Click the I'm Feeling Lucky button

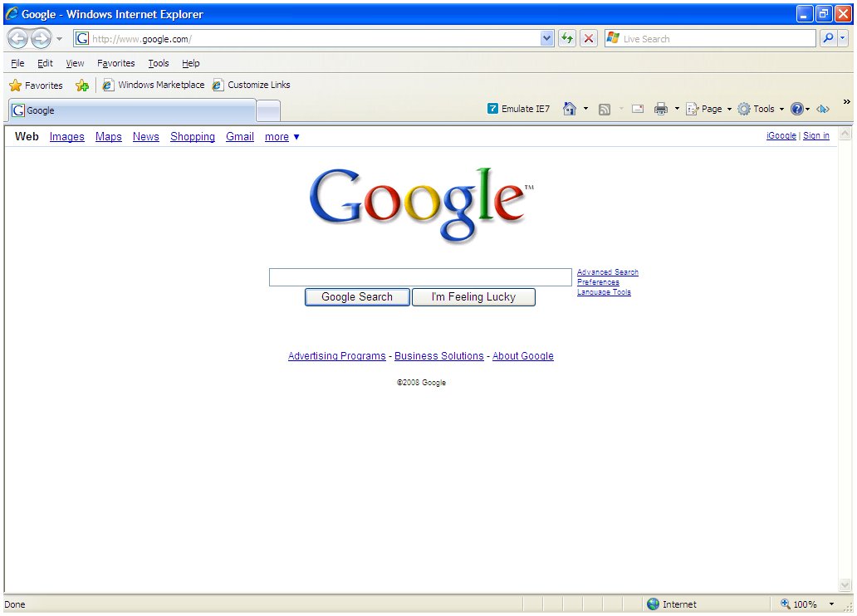click(x=473, y=297)
